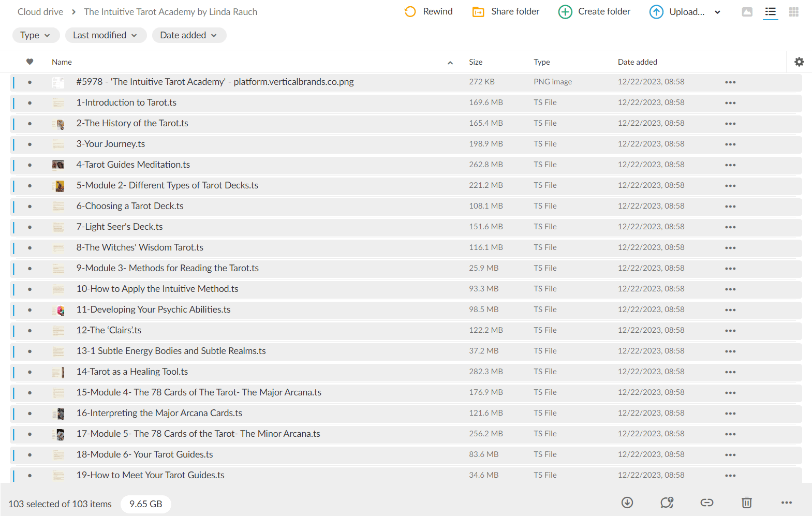This screenshot has height=516, width=812.
Task: Open options for 1-Introduction to Tarot.ts
Action: pos(730,103)
